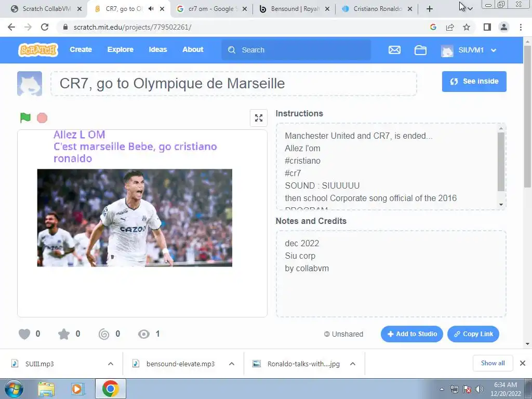Click the Add to Studio button
The height and width of the screenshot is (399, 532).
[411, 334]
